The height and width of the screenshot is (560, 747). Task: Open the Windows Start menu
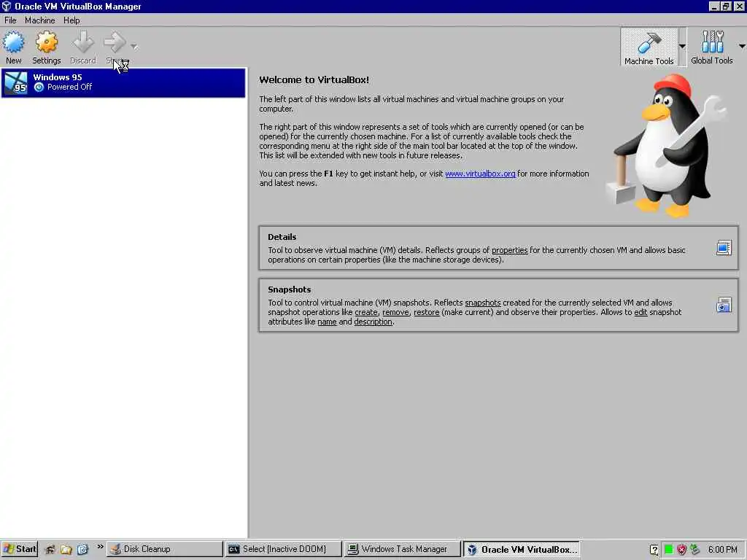[x=19, y=549]
